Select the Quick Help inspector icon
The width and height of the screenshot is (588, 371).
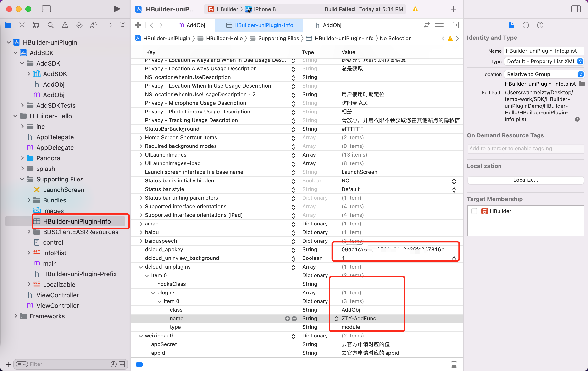tap(540, 25)
